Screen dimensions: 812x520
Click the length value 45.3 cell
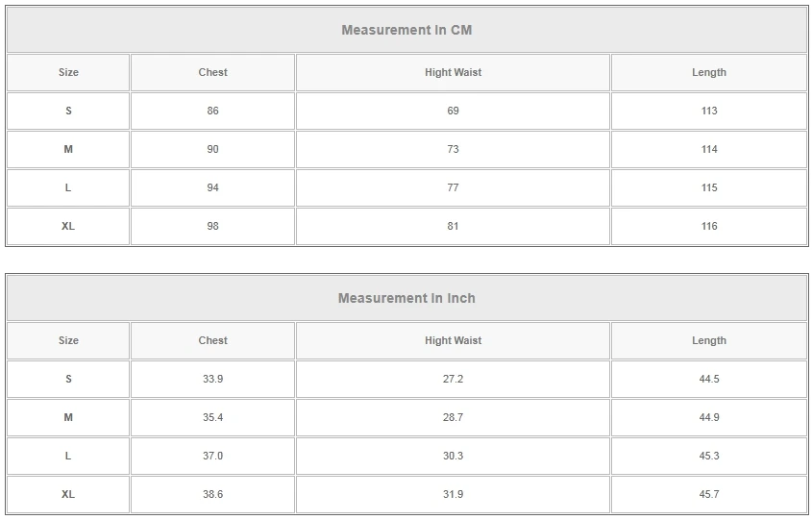tap(708, 456)
